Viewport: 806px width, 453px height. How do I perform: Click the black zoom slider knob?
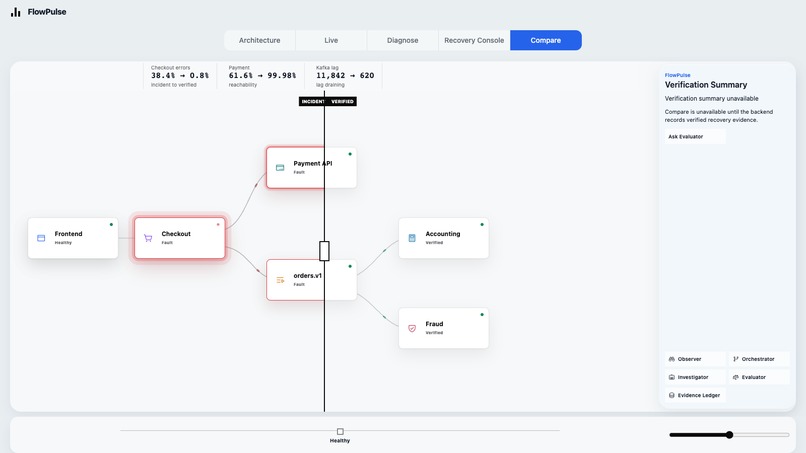729,434
